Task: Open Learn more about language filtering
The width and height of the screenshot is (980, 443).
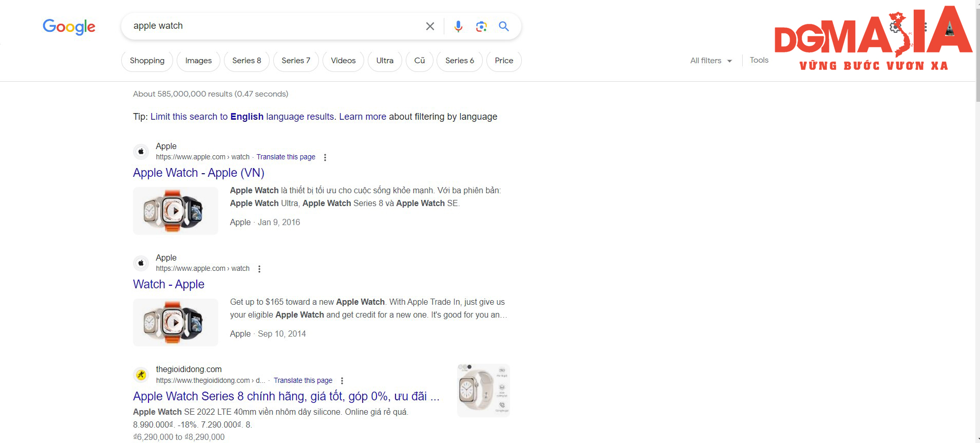Action: [363, 117]
